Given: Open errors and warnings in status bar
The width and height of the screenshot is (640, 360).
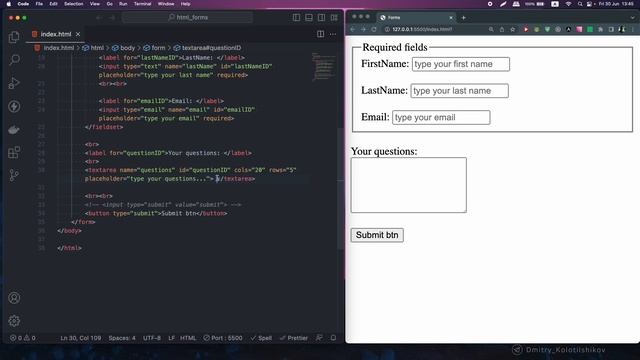Looking at the screenshot, I should [23, 338].
